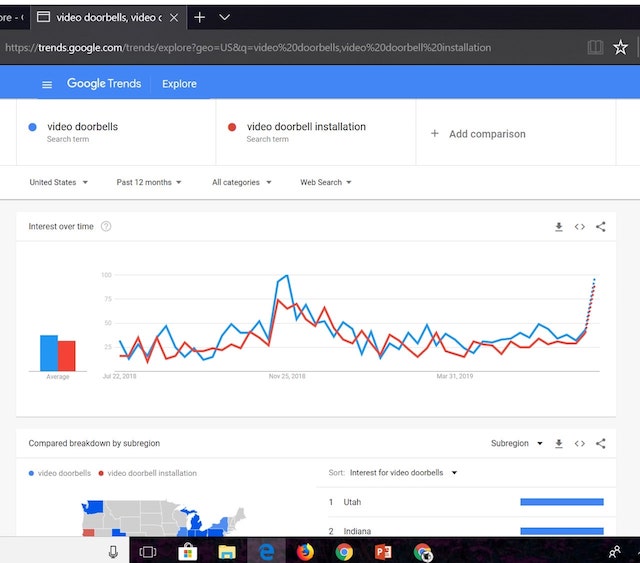The width and height of the screenshot is (640, 563).
Task: Open Task View from taskbar
Action: point(148,552)
